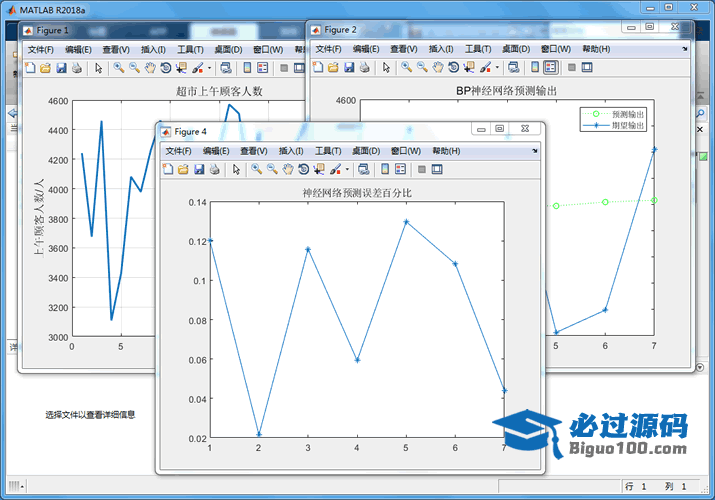Image resolution: width=715 pixels, height=500 pixels.
Task: Toggle legend icon in Figure 1 toolbar
Action: (x=263, y=68)
